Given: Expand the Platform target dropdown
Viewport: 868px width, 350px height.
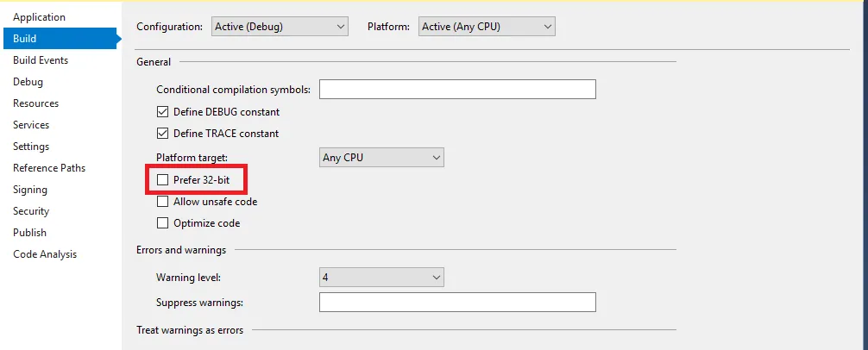Looking at the screenshot, I should 381,158.
